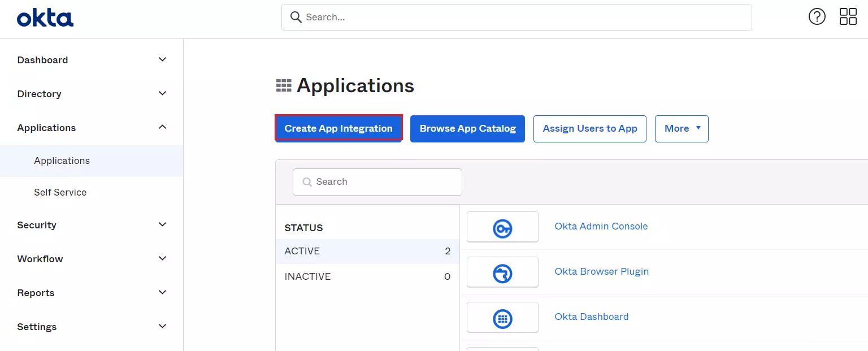Open the help question mark icon
Viewport: 868px width, 351px height.
click(x=817, y=17)
